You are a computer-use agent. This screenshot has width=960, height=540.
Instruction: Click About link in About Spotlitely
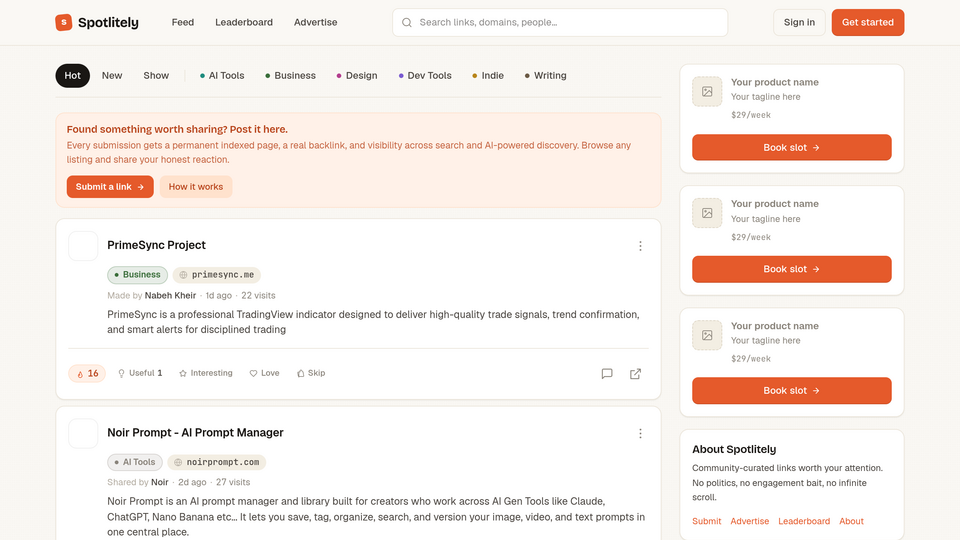pos(851,521)
